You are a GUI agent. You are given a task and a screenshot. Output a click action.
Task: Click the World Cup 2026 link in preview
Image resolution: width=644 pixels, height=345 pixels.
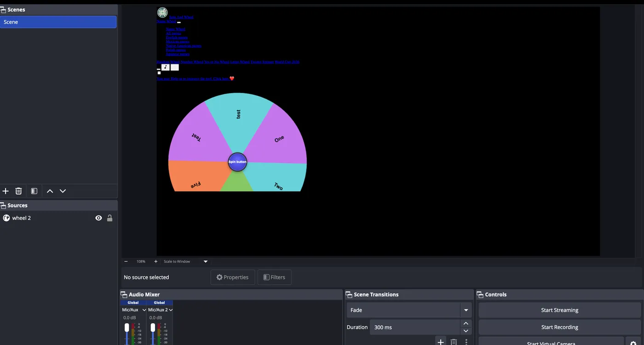point(287,62)
